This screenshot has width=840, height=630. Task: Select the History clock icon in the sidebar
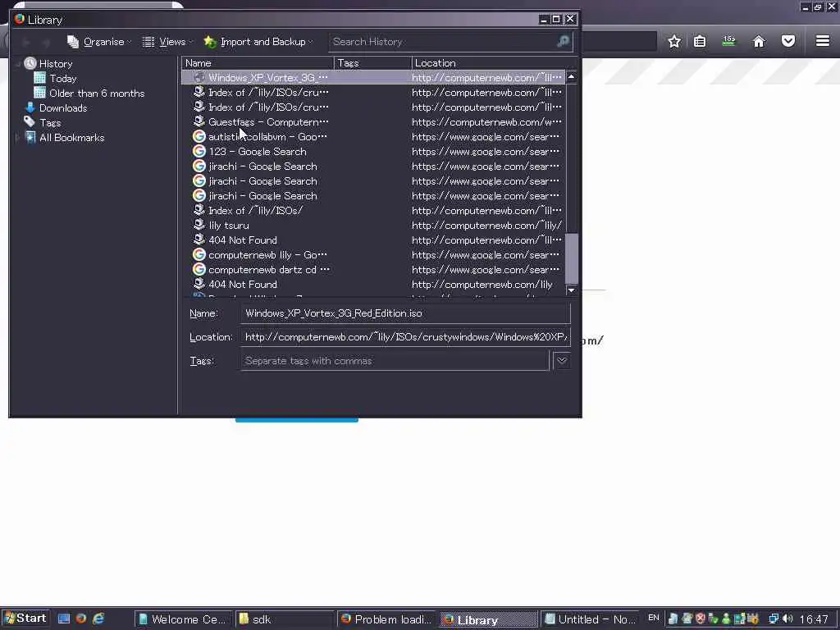click(30, 63)
